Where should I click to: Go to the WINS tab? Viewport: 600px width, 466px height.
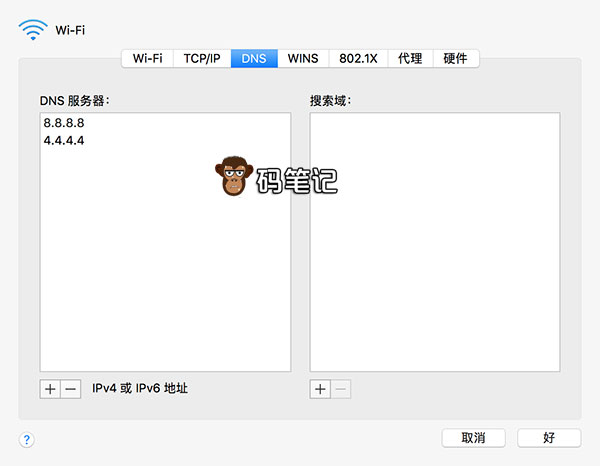click(x=303, y=59)
